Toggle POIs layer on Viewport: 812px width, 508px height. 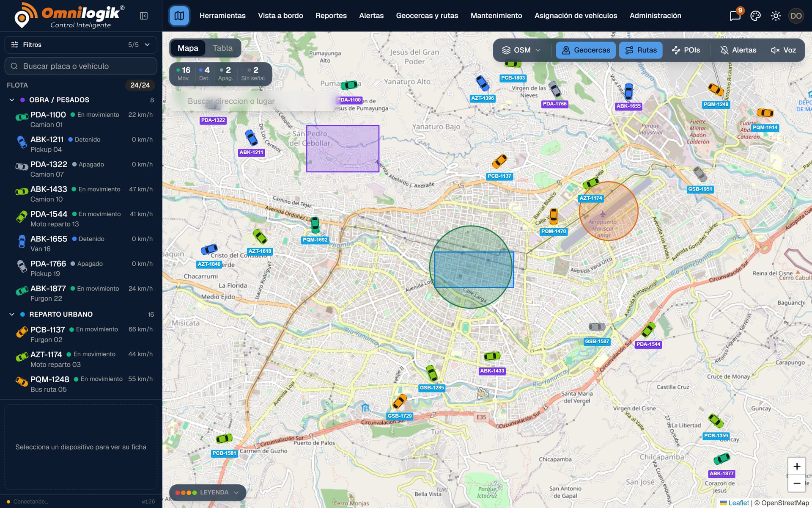coord(686,50)
